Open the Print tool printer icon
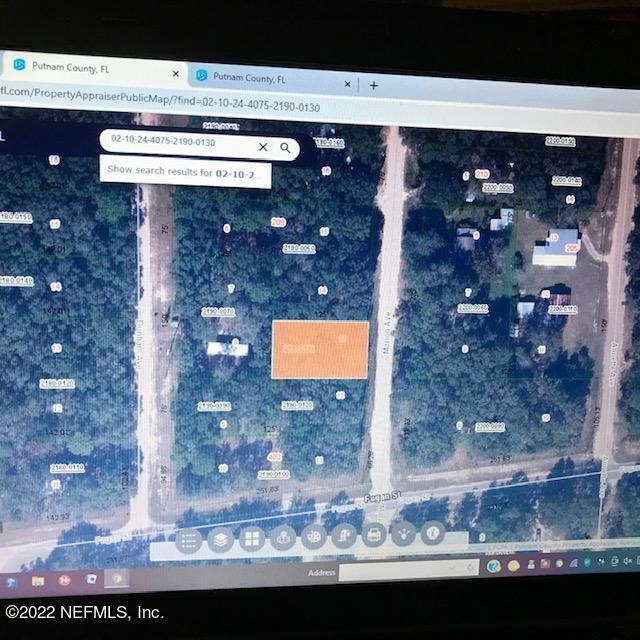 (374, 534)
